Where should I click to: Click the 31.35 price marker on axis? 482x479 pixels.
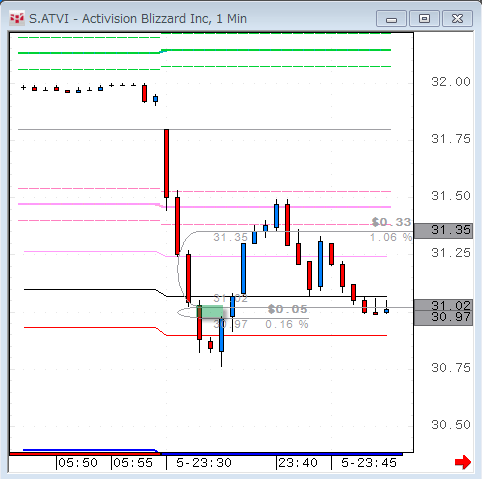pos(443,231)
